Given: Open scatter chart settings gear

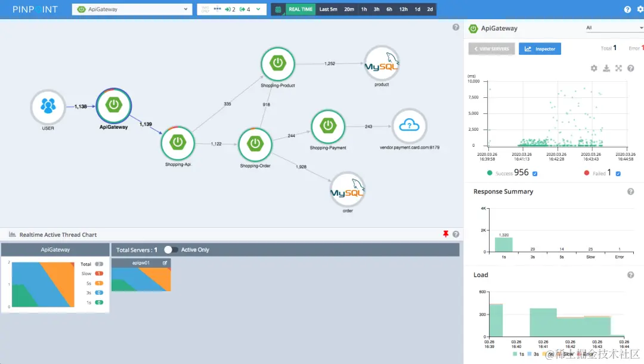Looking at the screenshot, I should click(594, 68).
